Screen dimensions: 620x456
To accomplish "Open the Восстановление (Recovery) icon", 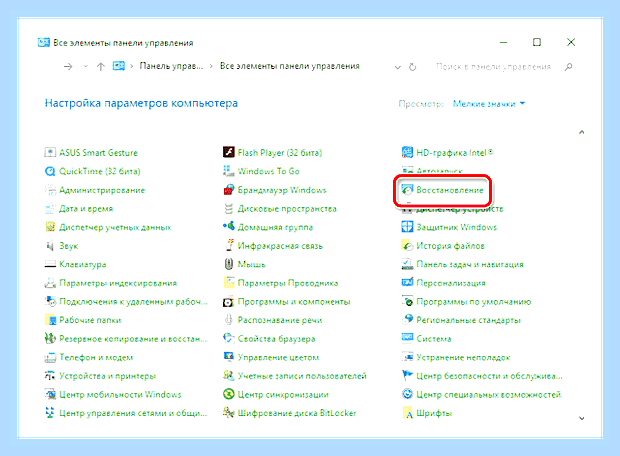I will click(x=407, y=190).
